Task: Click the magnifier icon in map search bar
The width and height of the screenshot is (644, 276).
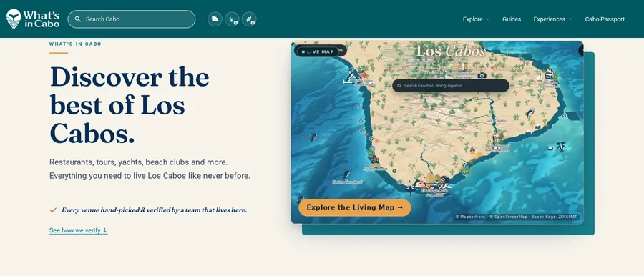Action: (x=399, y=86)
